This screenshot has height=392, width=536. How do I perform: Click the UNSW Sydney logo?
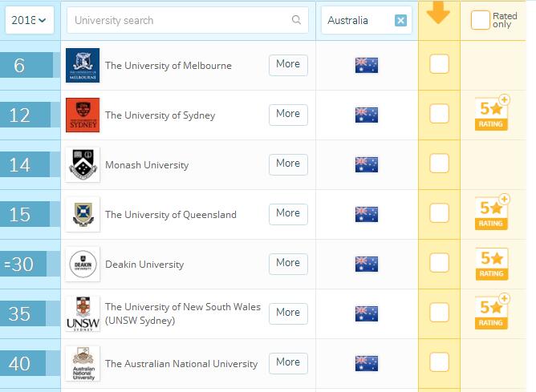click(83, 313)
